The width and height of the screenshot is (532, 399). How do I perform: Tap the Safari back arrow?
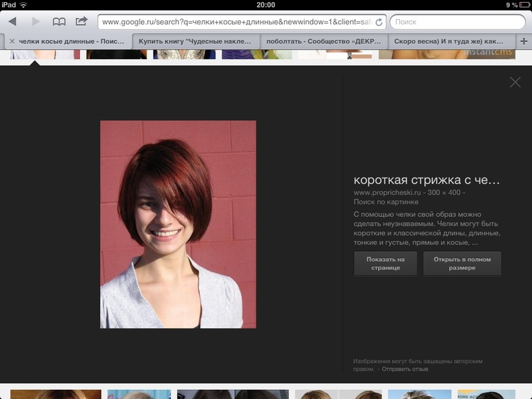pyautogui.click(x=12, y=22)
